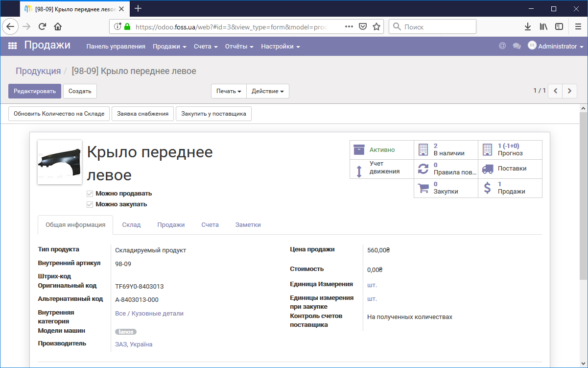Reload the page in the browser
Image resolution: width=588 pixels, height=368 pixels.
(42, 26)
